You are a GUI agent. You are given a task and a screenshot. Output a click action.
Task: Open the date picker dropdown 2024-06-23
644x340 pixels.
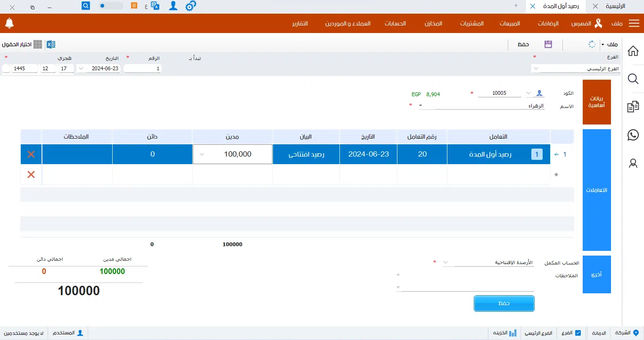click(81, 68)
